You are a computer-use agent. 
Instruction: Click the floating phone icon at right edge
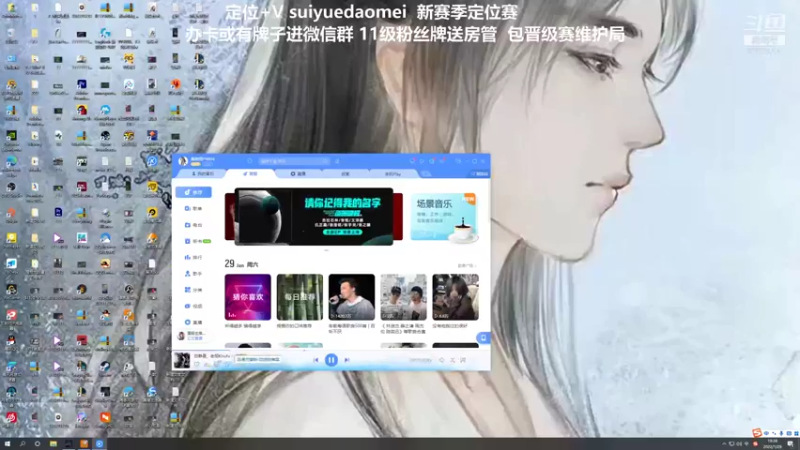(x=484, y=338)
